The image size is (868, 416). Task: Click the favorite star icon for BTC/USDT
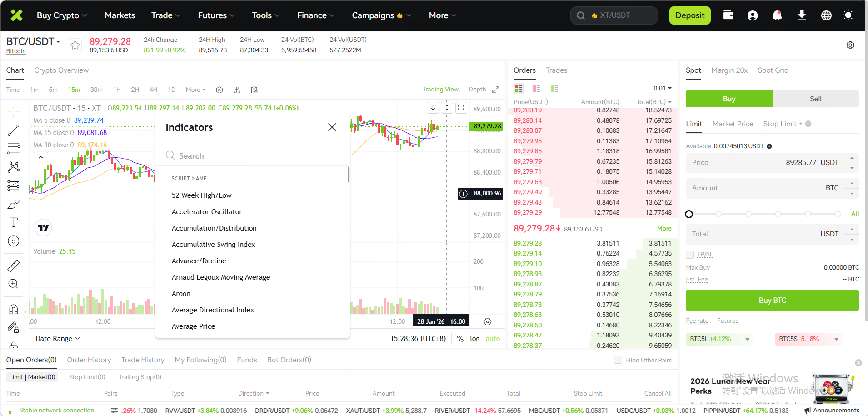point(75,45)
